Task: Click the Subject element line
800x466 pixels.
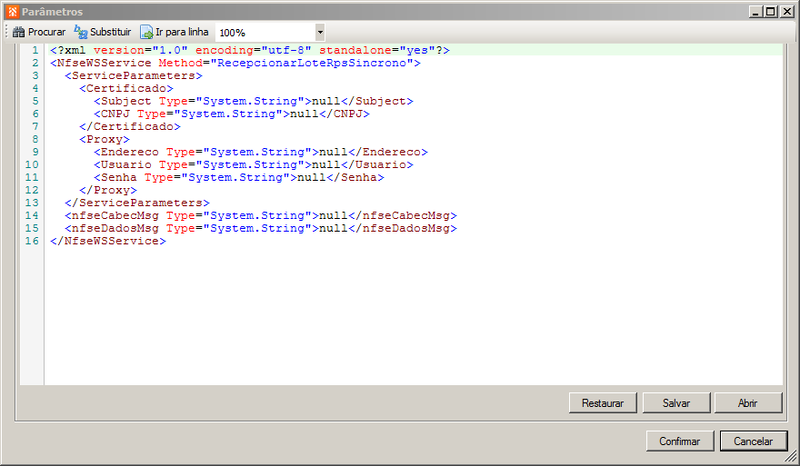Action: tap(254, 101)
